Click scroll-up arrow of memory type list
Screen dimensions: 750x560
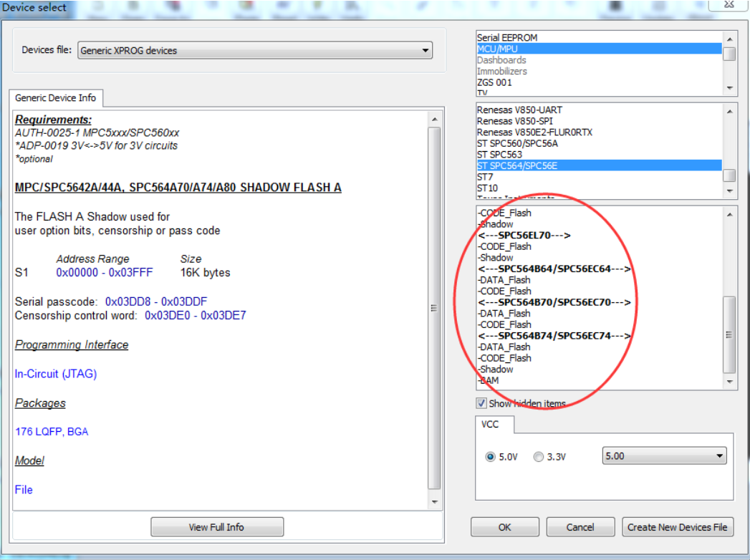click(729, 215)
